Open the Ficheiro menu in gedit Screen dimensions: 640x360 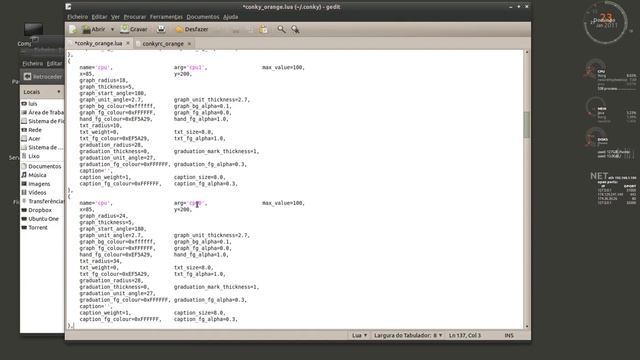(78, 17)
